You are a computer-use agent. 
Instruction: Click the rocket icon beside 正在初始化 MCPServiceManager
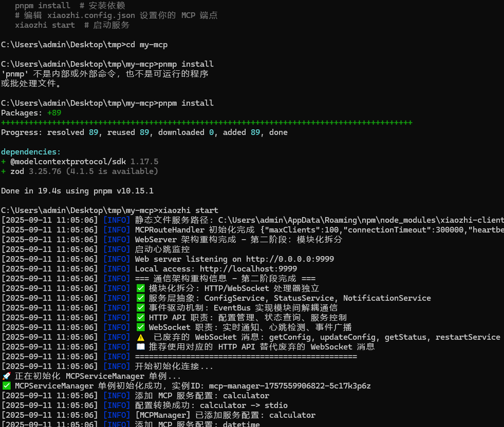point(7,376)
